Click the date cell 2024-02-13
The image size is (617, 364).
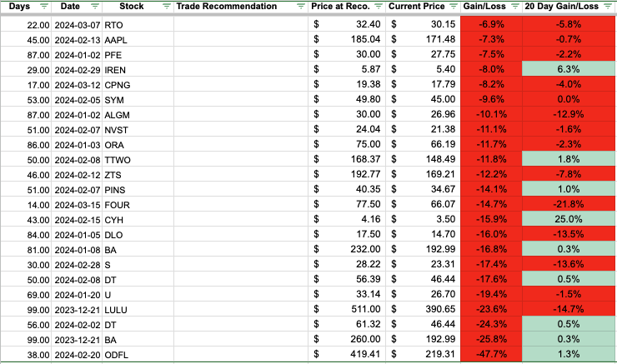77,40
